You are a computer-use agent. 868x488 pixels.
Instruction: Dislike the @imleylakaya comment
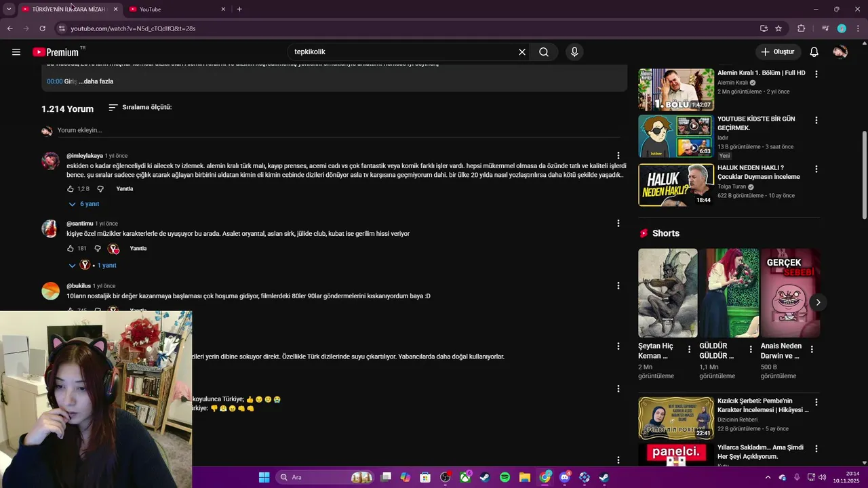(x=100, y=189)
